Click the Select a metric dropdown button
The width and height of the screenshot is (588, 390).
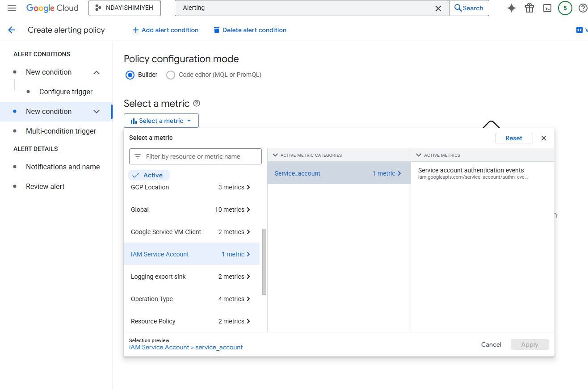pyautogui.click(x=161, y=121)
